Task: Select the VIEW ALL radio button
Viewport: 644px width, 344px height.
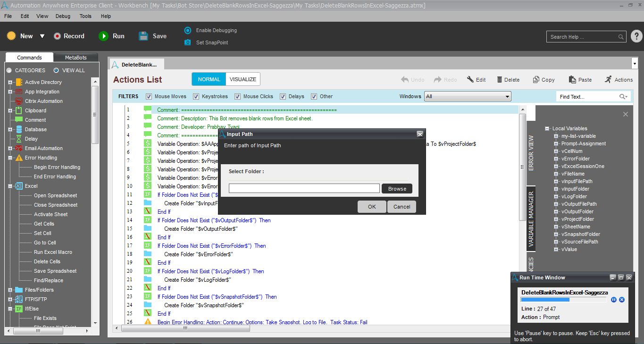Action: 56,70
